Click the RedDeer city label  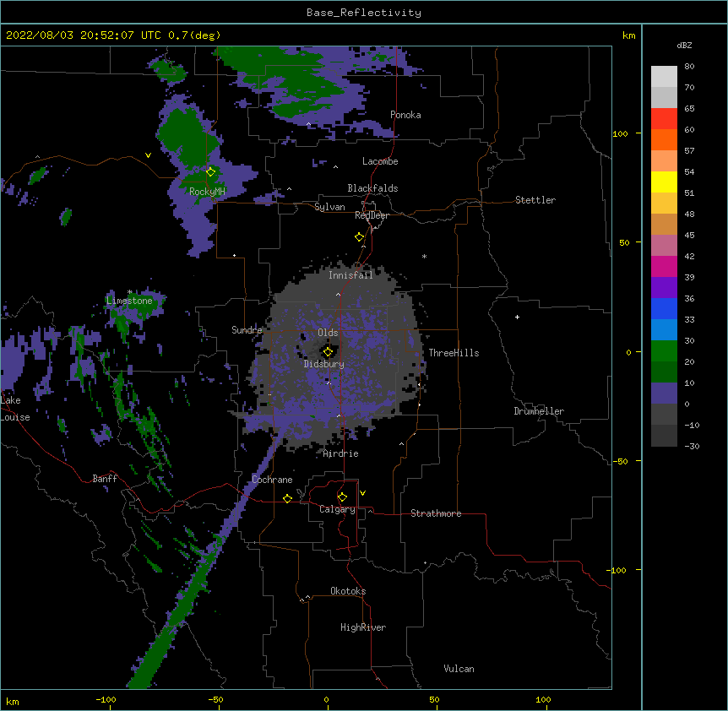pyautogui.click(x=372, y=215)
